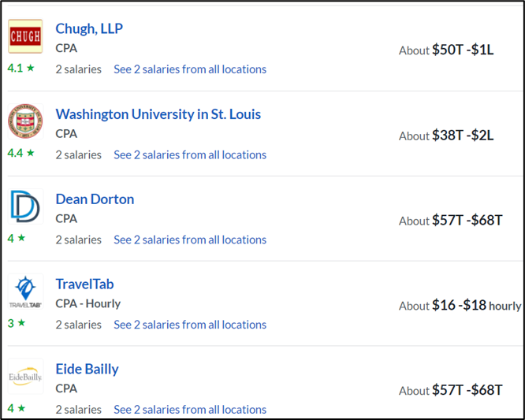Click the Chugh company logo
525x420 pixels.
pos(25,36)
